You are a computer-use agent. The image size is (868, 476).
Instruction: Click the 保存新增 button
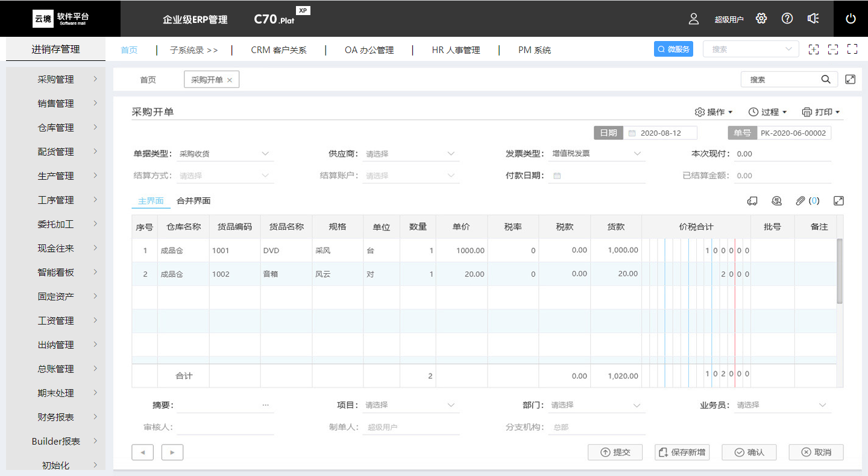coord(682,452)
